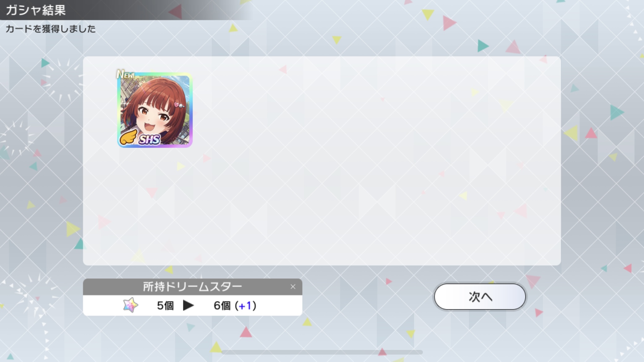The image size is (644, 362).
Task: Tap the 6個 updated star count
Action: pyautogui.click(x=222, y=306)
